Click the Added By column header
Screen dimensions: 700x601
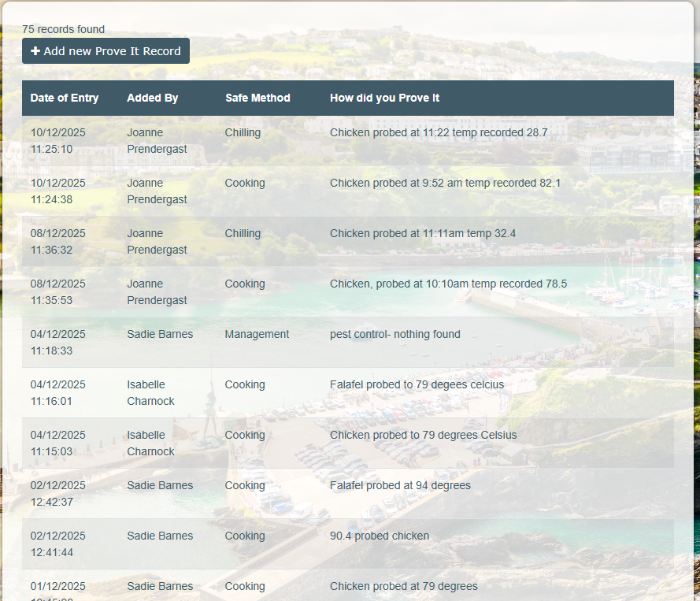click(x=152, y=98)
